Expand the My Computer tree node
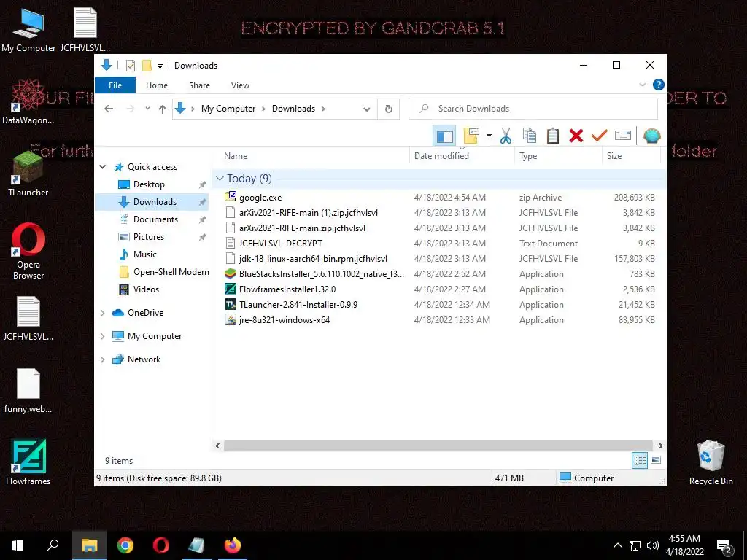 click(102, 336)
